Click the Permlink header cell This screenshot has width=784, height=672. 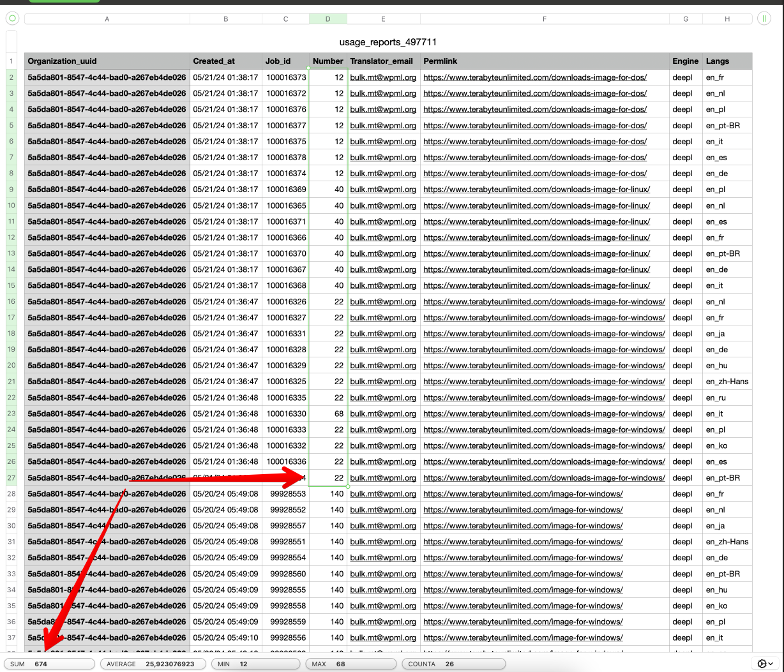(x=545, y=61)
